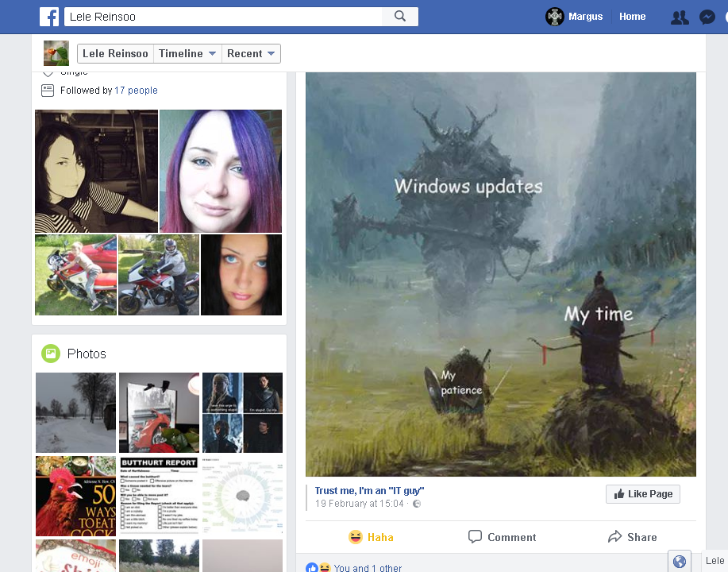Click the Lele chat tab at bottom right
Viewport: 728px width, 572px height.
tap(715, 562)
